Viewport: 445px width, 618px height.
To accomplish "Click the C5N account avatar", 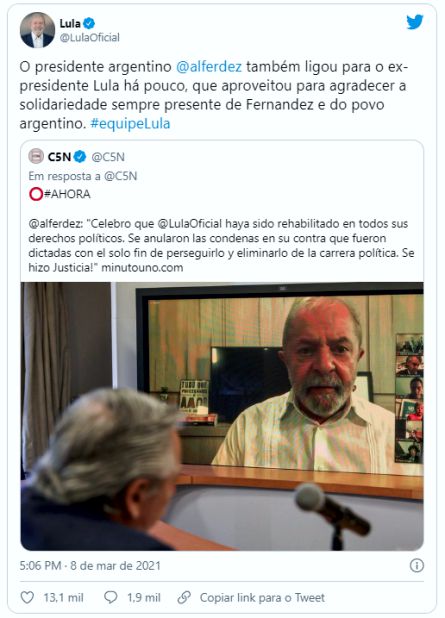I will tap(36, 156).
